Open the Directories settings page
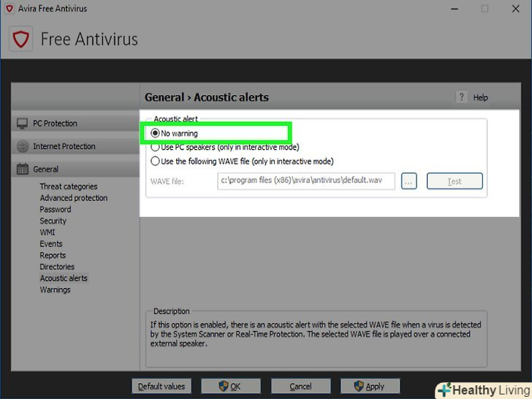This screenshot has height=399, width=532. [x=57, y=267]
